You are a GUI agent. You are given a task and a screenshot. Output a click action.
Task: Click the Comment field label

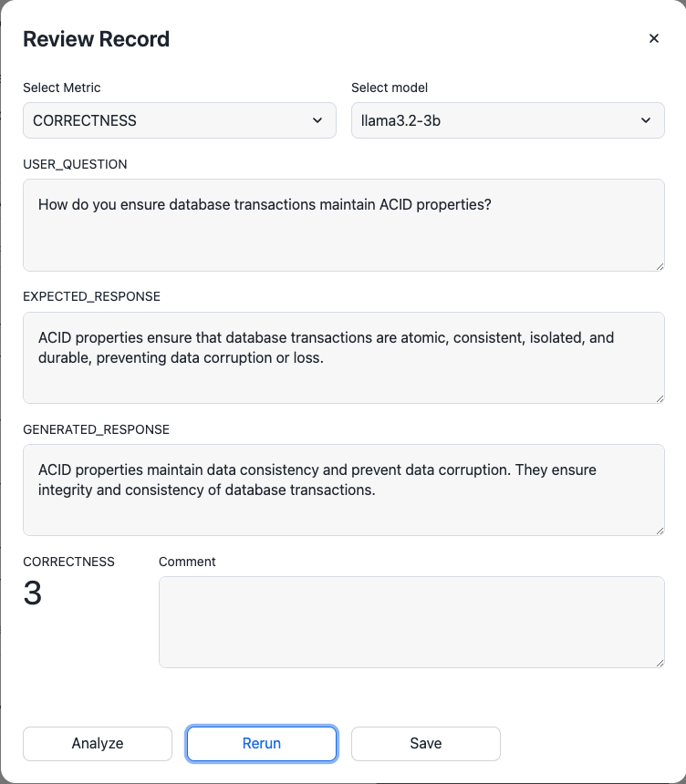pos(187,562)
